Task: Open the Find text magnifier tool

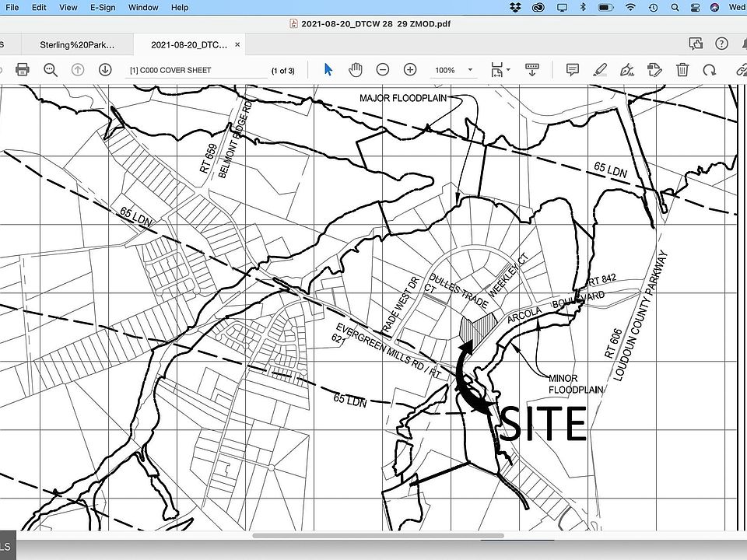Action: [51, 69]
